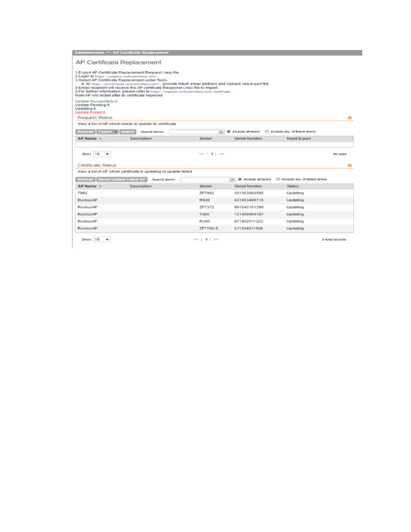Click the Model column header in Request Status
Screen dimensions: 411x532
pos(205,139)
